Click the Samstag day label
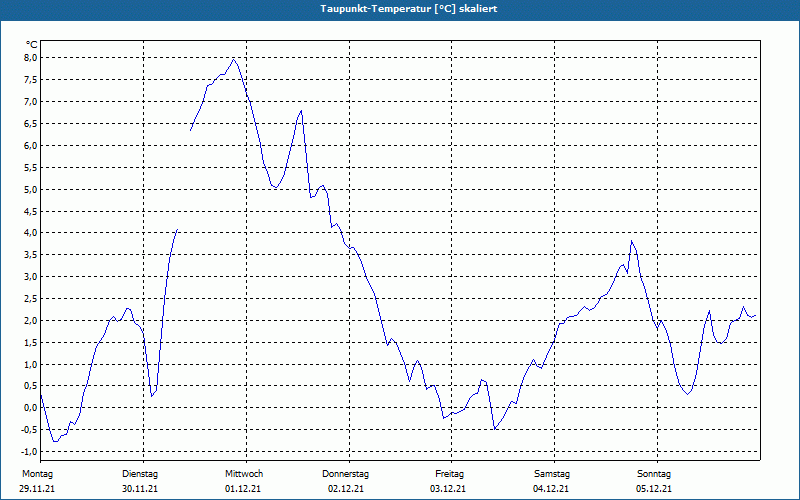 pyautogui.click(x=552, y=474)
